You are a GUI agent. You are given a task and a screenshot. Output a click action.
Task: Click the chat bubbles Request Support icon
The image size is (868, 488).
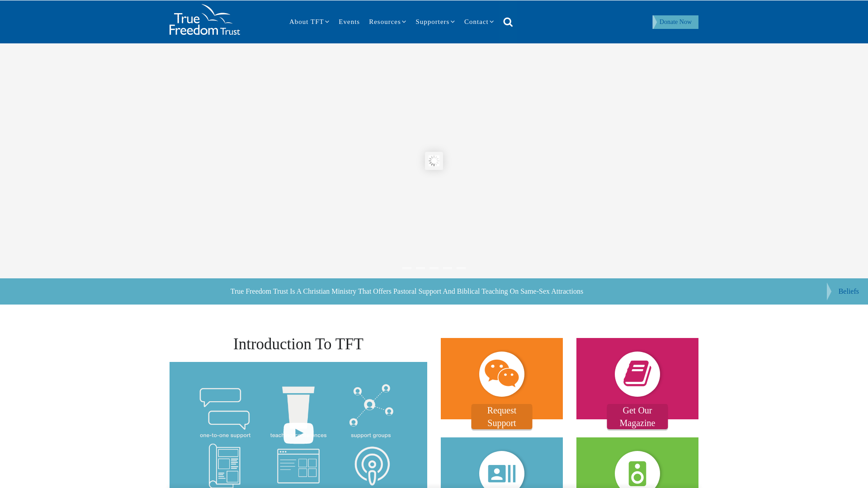501,374
